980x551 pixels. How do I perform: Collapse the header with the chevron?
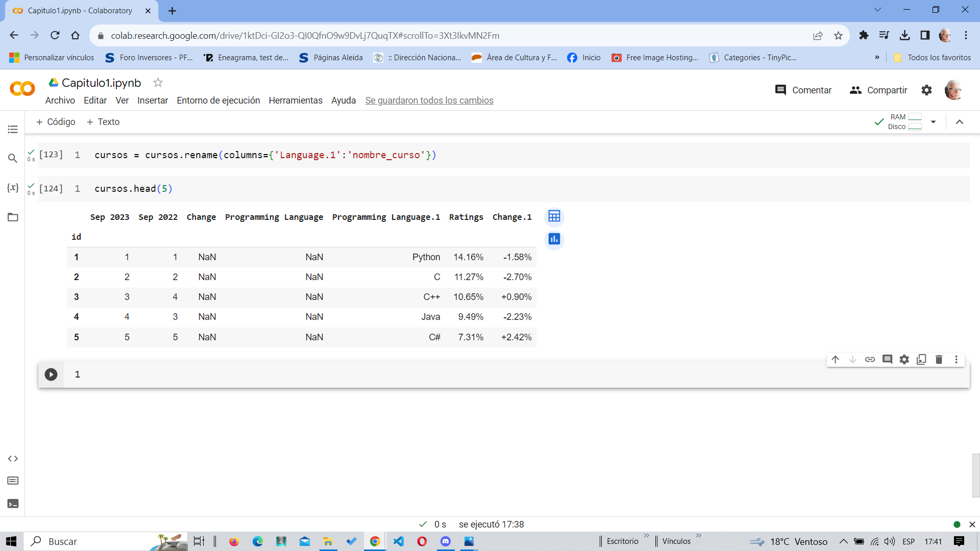pos(960,122)
